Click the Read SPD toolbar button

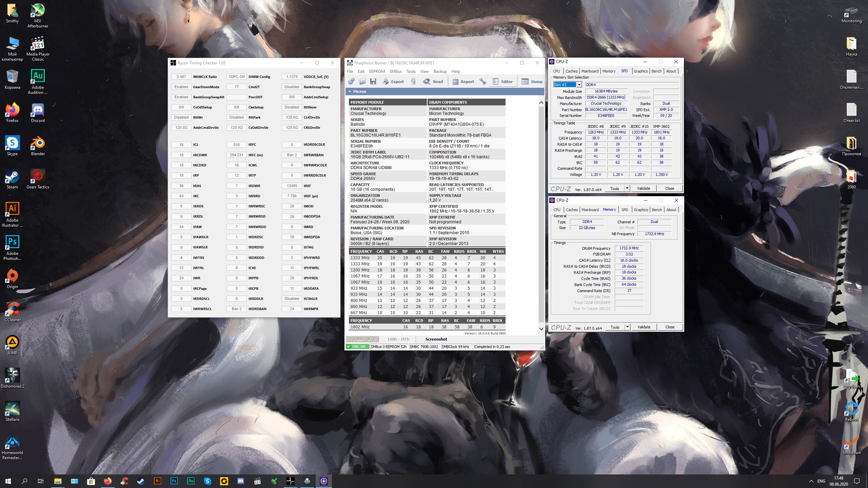point(433,81)
